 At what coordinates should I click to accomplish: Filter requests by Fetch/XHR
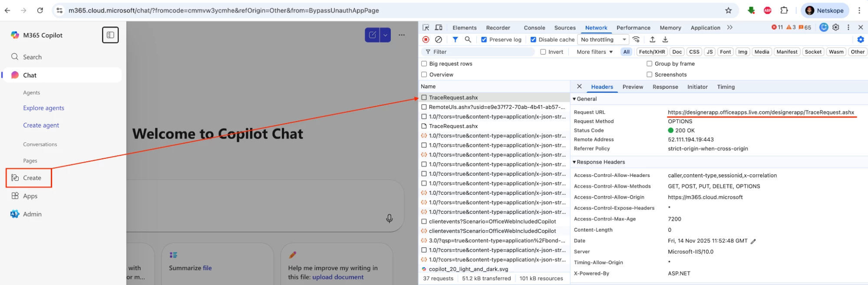click(652, 52)
